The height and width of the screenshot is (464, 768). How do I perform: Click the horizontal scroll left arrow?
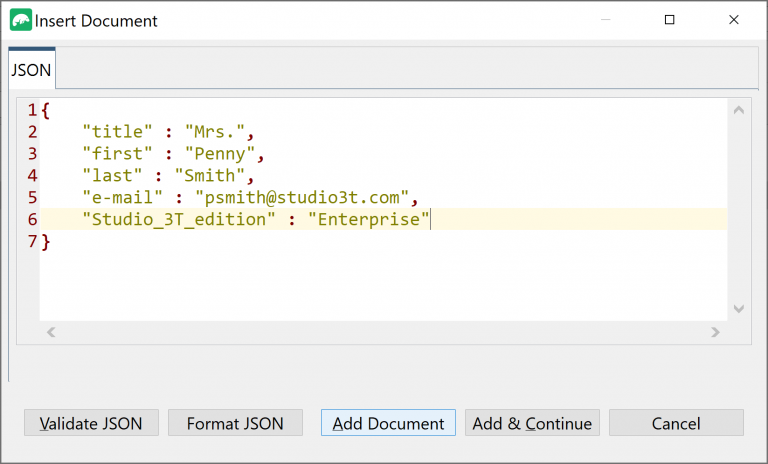[51, 332]
